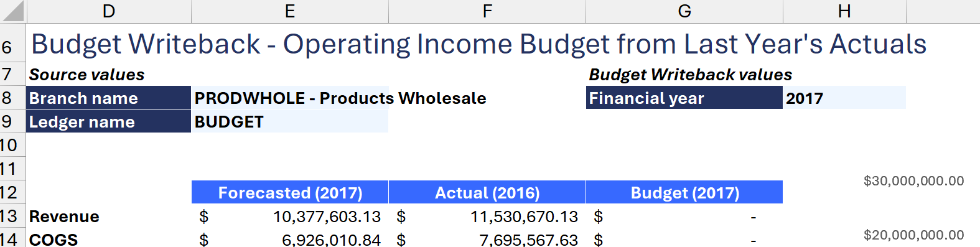Select column F header
980x247 pixels.
[487, 11]
